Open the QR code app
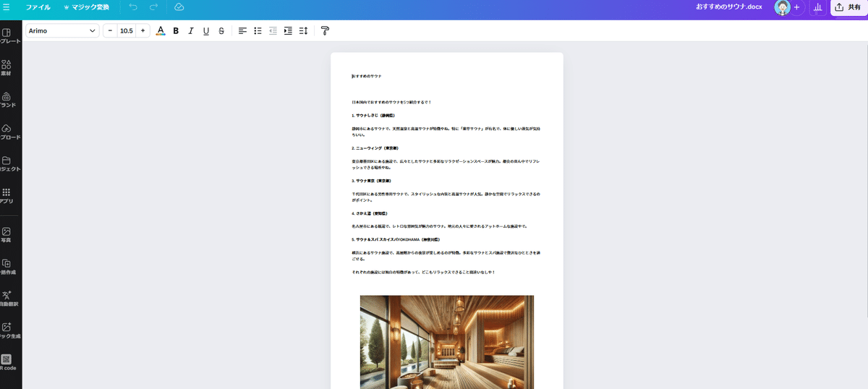The image size is (868, 389). (x=9, y=362)
